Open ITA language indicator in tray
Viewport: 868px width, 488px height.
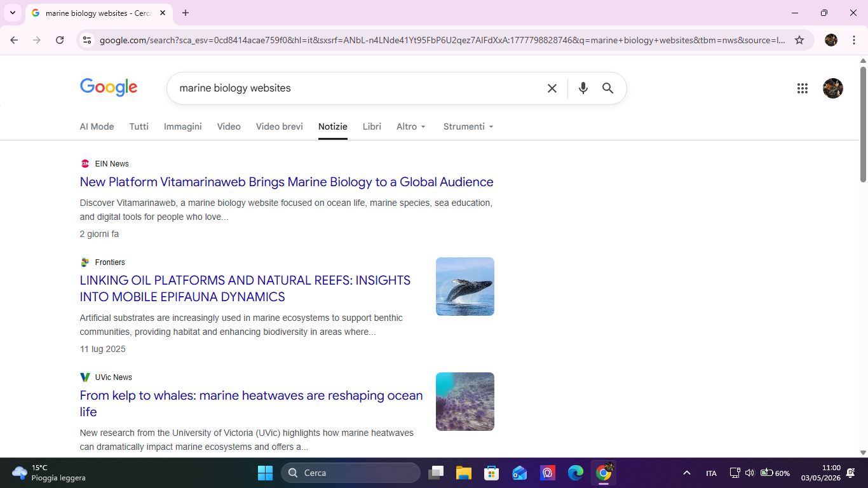711,473
